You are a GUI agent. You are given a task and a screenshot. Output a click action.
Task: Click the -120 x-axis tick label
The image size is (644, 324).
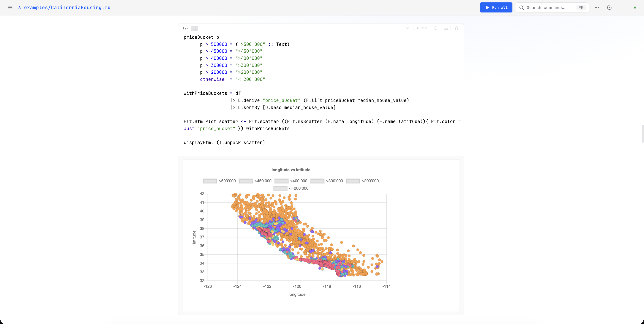(297, 286)
